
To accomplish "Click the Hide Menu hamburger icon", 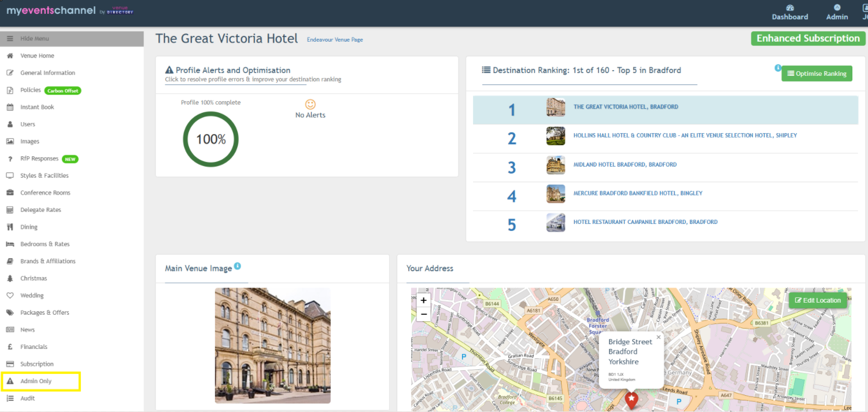I will (10, 39).
